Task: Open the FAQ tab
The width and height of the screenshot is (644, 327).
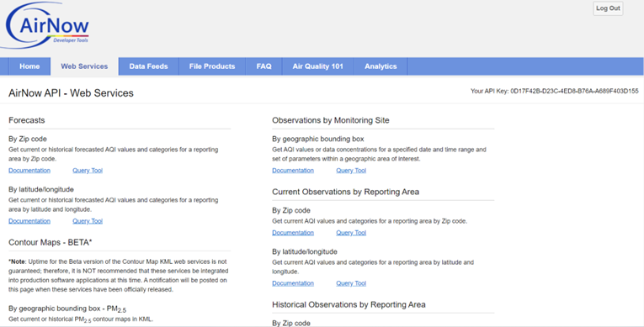Action: 263,66
